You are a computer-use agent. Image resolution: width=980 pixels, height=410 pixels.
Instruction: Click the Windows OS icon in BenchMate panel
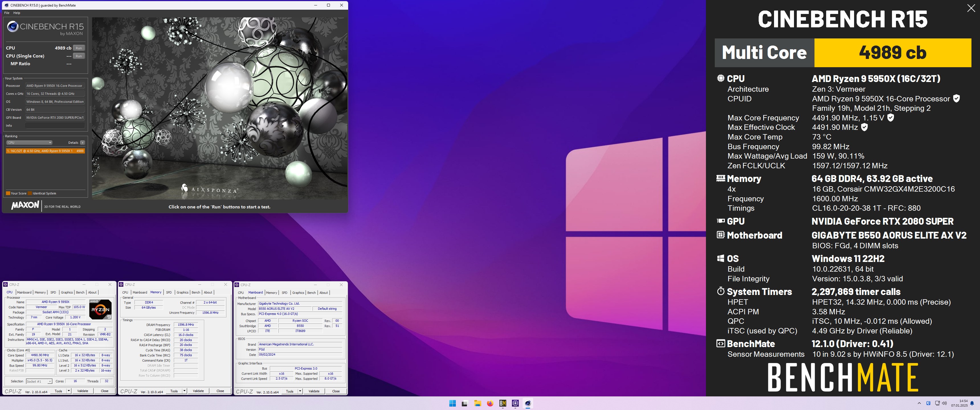720,258
